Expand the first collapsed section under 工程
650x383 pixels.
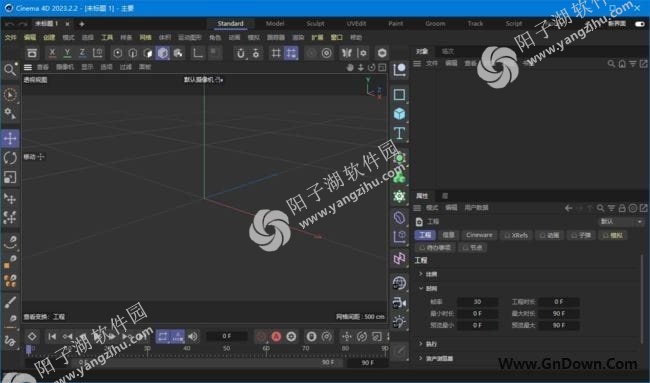[421, 274]
